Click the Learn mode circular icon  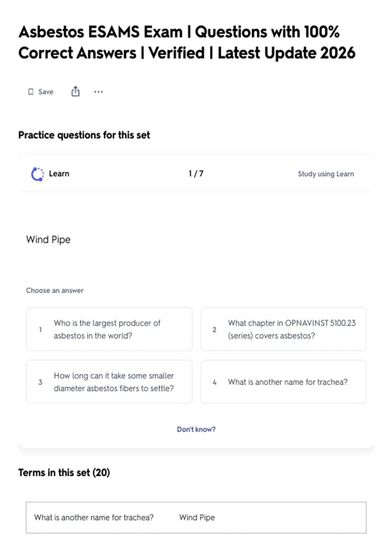tap(37, 174)
